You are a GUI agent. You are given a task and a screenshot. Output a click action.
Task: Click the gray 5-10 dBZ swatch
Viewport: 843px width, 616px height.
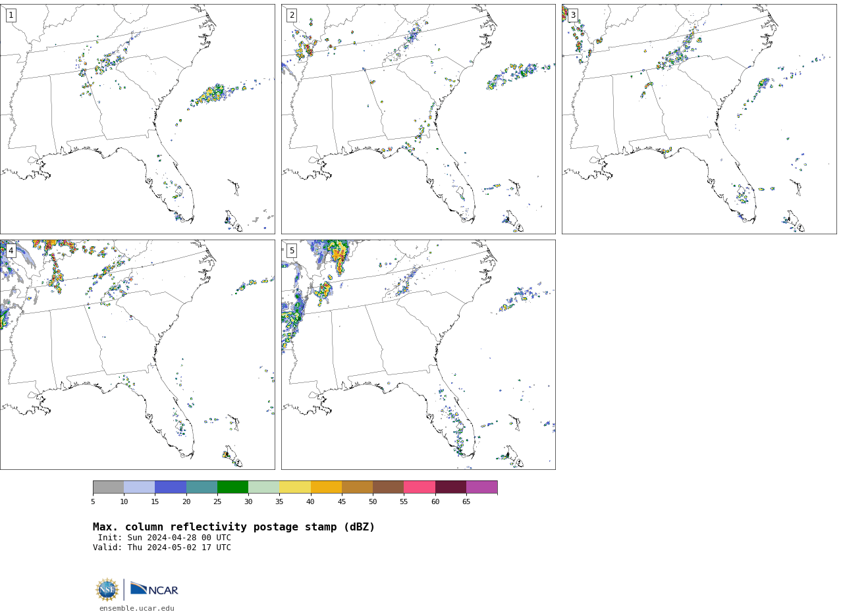click(108, 487)
